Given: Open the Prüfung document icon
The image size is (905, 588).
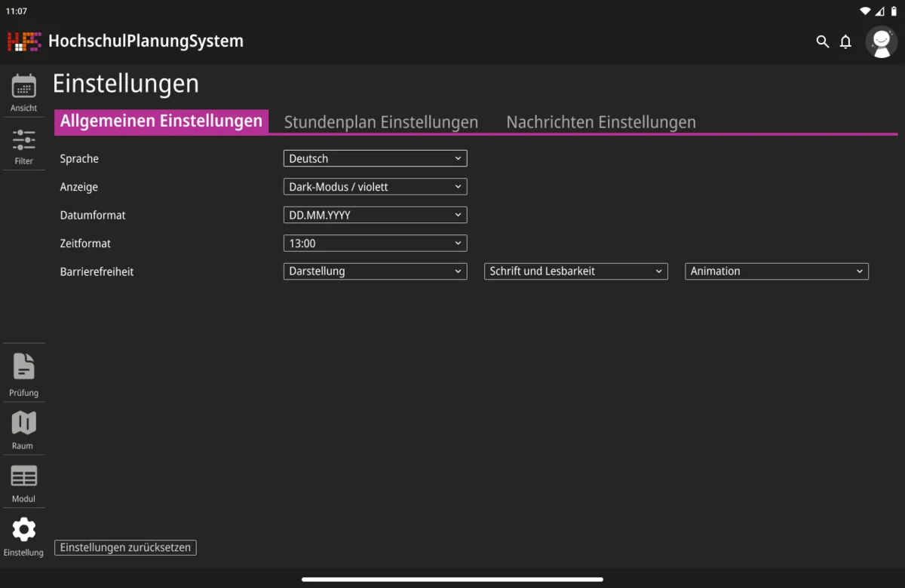Looking at the screenshot, I should coord(23,367).
